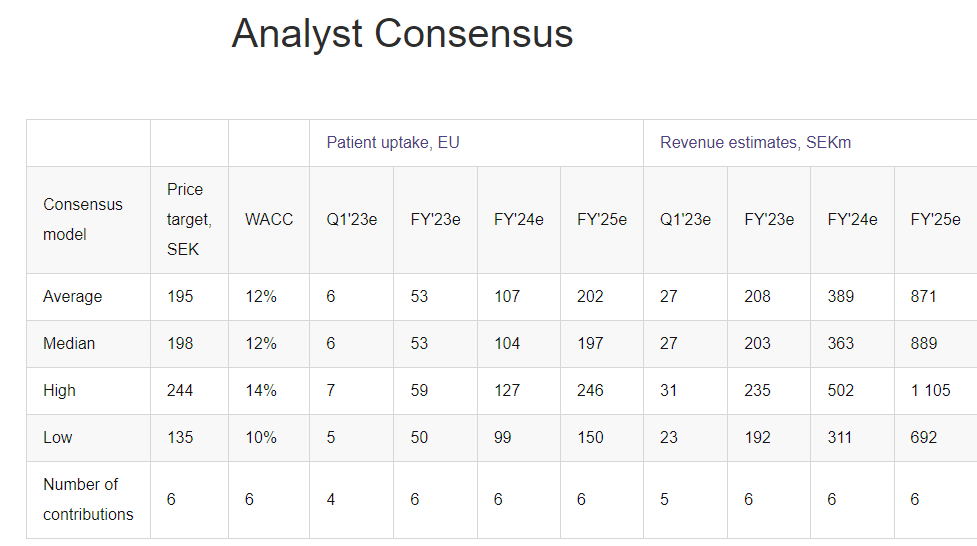Select the Low WACC value 10%
This screenshot has height=546, width=977.
pos(261,438)
